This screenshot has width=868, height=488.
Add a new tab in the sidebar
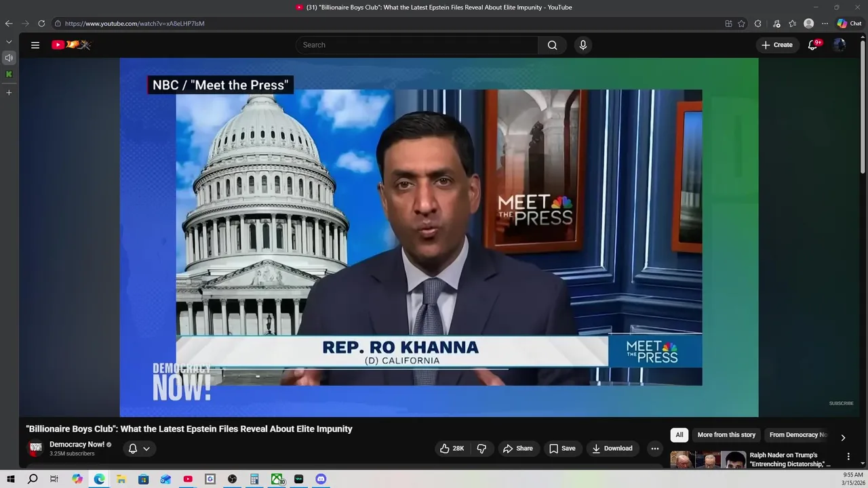click(x=9, y=92)
